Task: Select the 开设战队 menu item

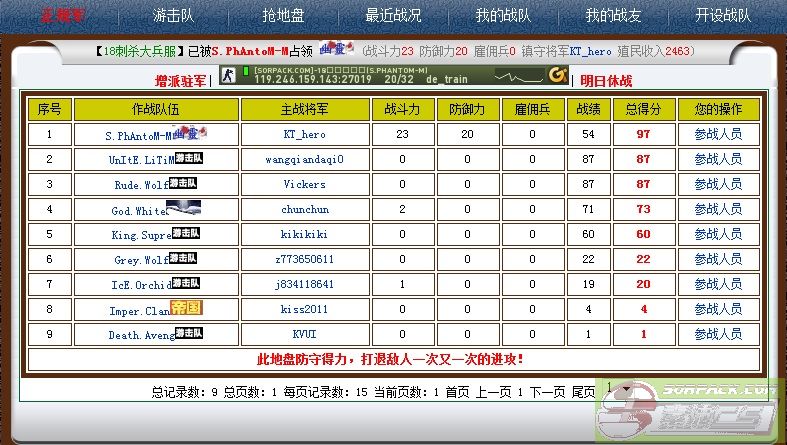Action: coord(723,15)
